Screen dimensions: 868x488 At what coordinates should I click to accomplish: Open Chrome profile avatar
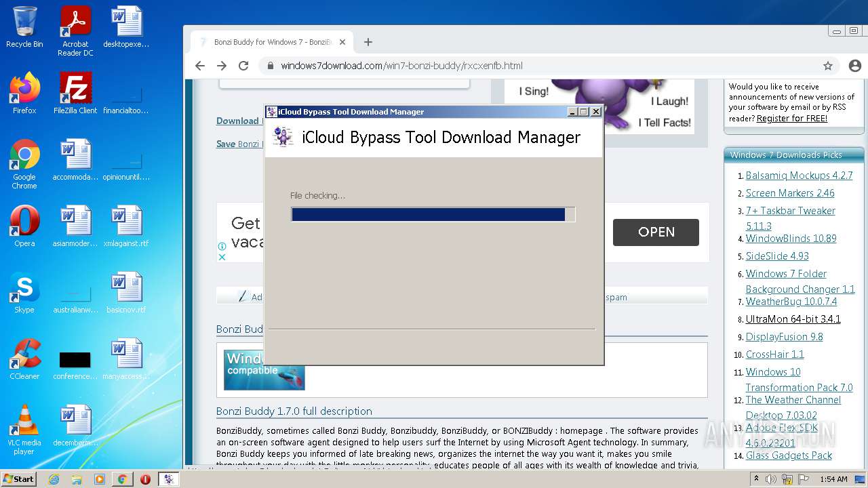(x=854, y=66)
